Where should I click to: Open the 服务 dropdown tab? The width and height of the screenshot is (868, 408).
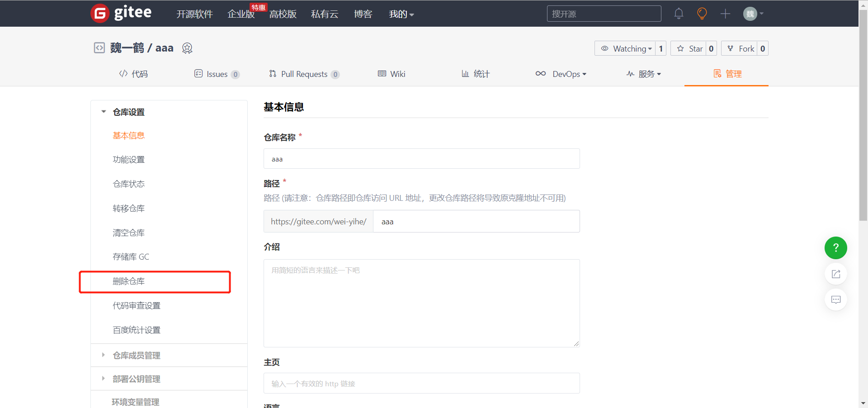(644, 74)
